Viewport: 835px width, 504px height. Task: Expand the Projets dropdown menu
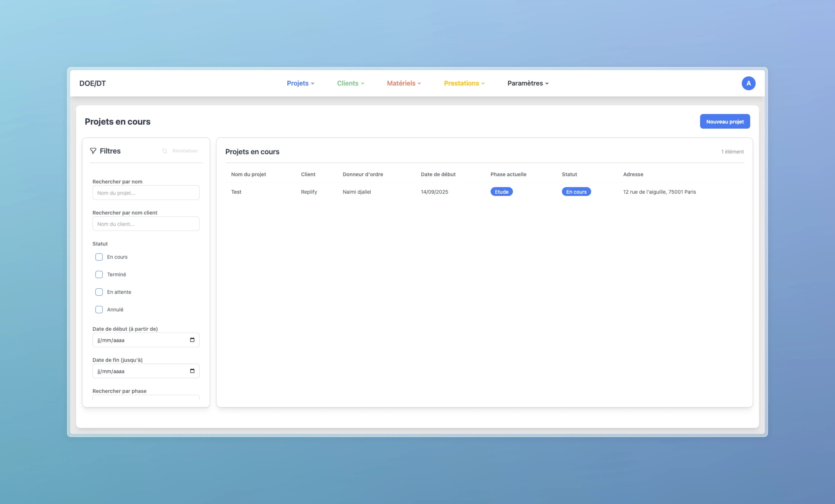coord(300,83)
